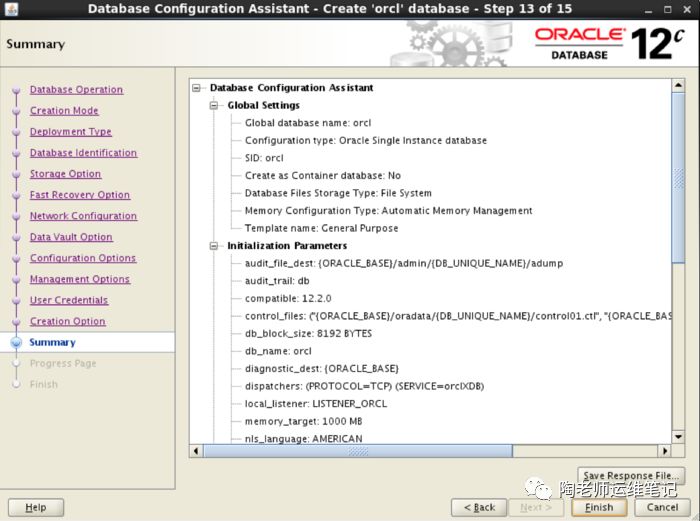This screenshot has height=521, width=700.
Task: Navigate to the Storage Option step
Action: (65, 174)
